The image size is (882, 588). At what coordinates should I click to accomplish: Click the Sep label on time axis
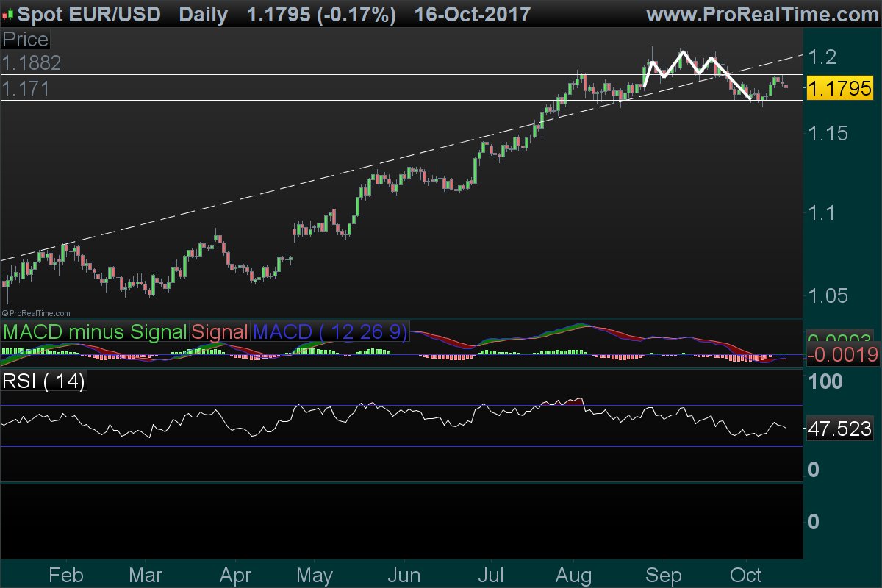(664, 575)
